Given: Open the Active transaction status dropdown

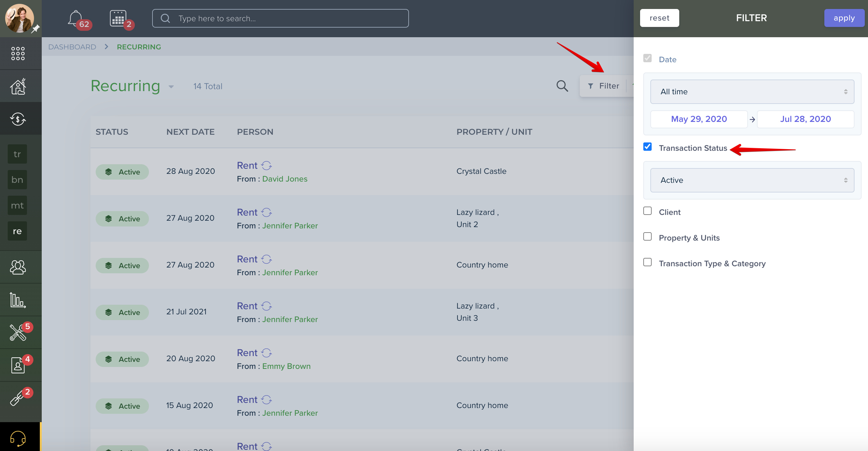Looking at the screenshot, I should coord(752,180).
